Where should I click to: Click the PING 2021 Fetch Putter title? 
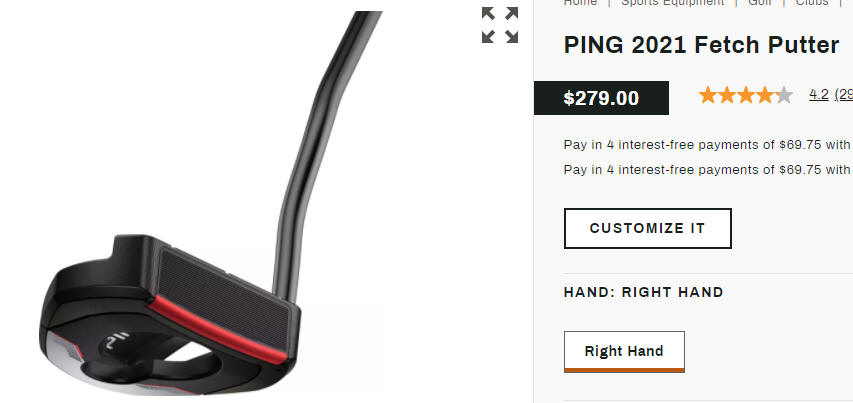(x=701, y=45)
